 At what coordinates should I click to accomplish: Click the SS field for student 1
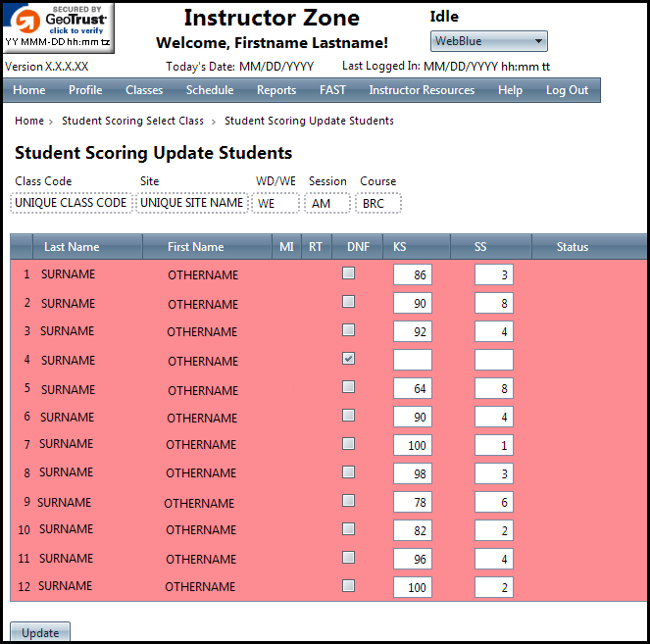[x=494, y=274]
